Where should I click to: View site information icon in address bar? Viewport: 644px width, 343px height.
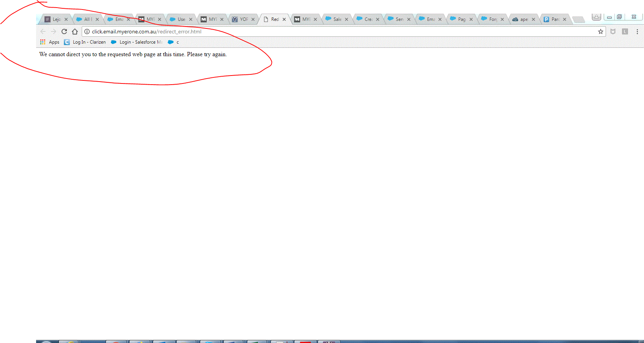87,31
